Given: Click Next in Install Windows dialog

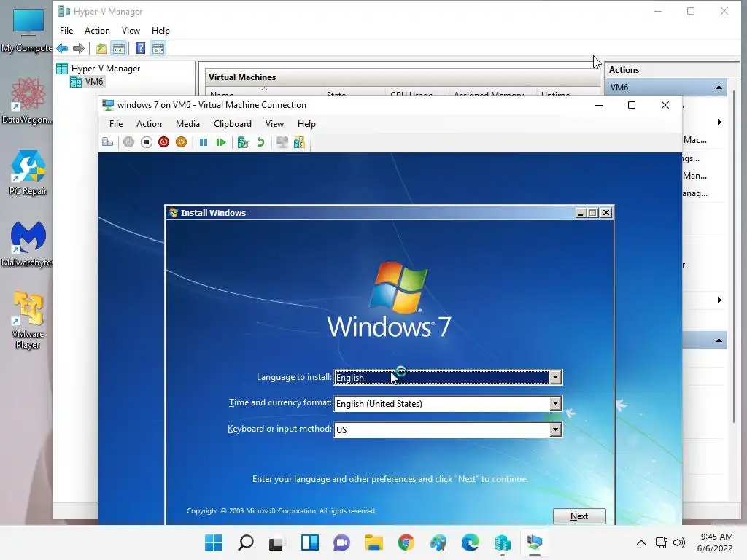Looking at the screenshot, I should [579, 516].
